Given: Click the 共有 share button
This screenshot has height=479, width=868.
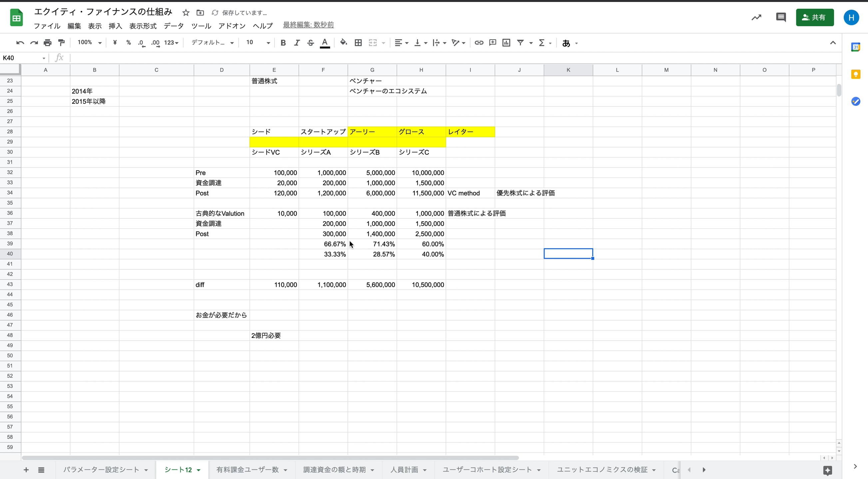Looking at the screenshot, I should pyautogui.click(x=815, y=17).
